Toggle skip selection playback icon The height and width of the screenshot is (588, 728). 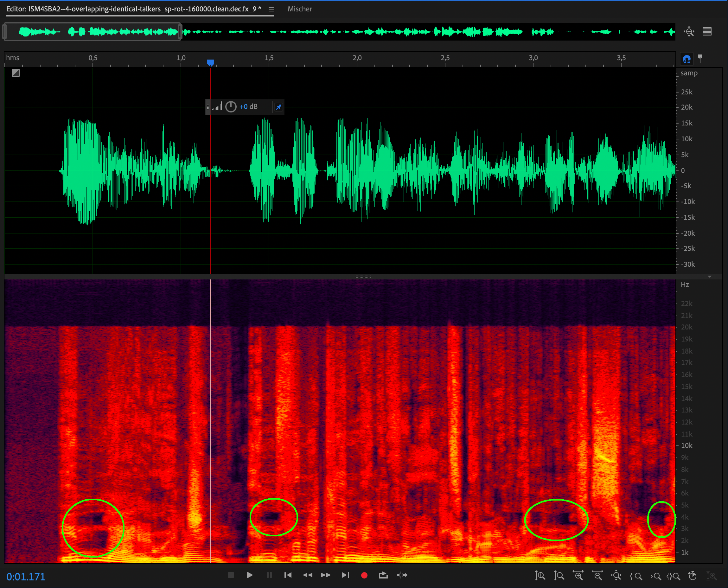pyautogui.click(x=402, y=575)
